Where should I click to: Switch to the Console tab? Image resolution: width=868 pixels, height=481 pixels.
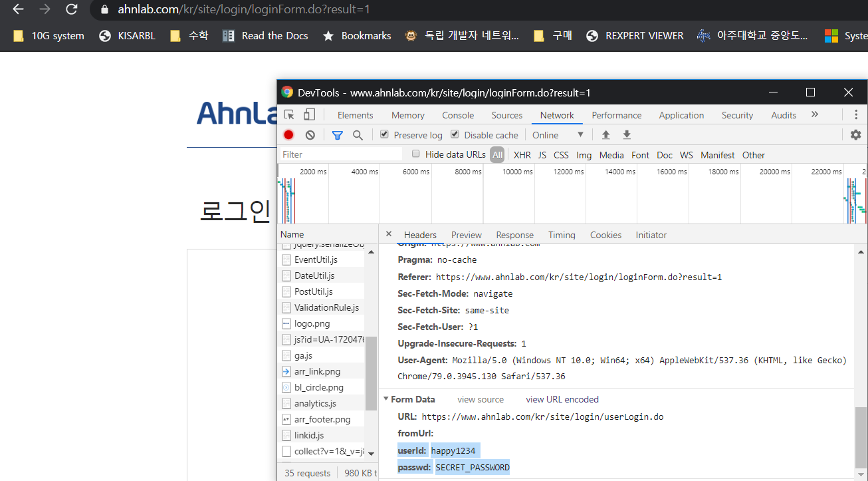tap(459, 115)
